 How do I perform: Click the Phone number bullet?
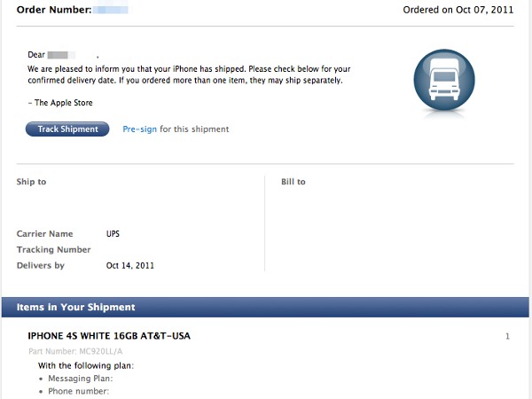(x=78, y=391)
